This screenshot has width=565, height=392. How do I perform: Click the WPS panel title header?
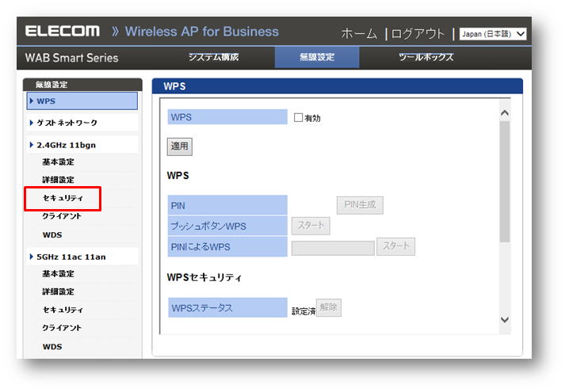point(338,86)
